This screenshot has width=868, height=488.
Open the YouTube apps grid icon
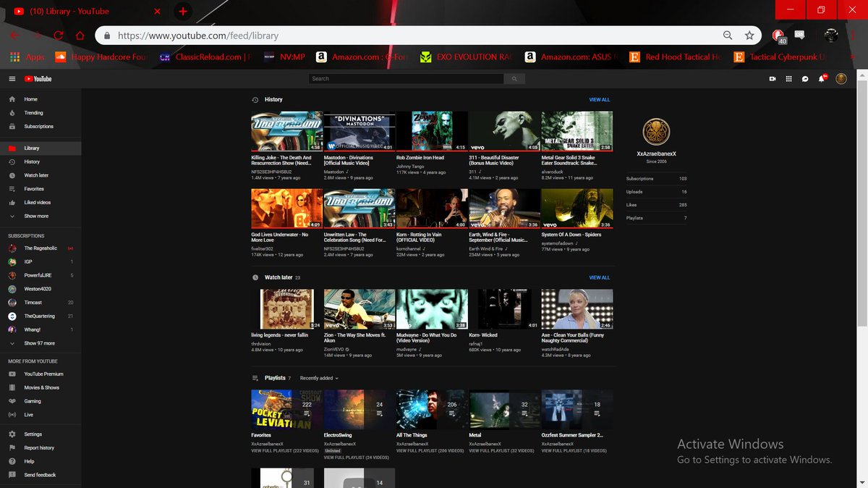click(788, 79)
